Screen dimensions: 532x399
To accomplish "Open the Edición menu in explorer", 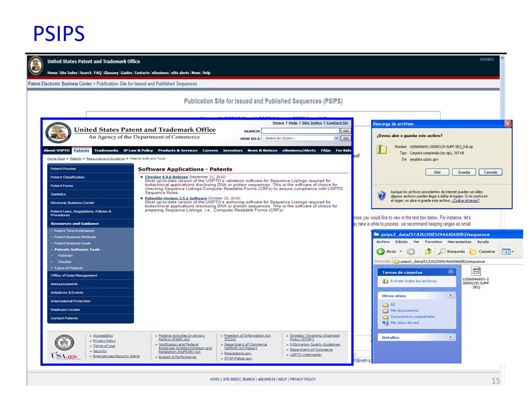I will point(401,242).
